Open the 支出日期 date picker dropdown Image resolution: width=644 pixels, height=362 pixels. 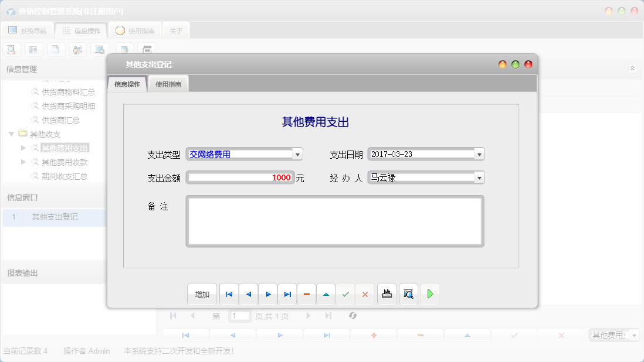tap(480, 153)
